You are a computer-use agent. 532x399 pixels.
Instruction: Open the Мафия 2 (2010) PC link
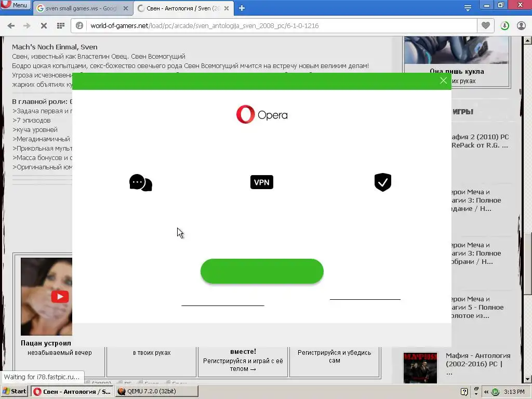480,141
